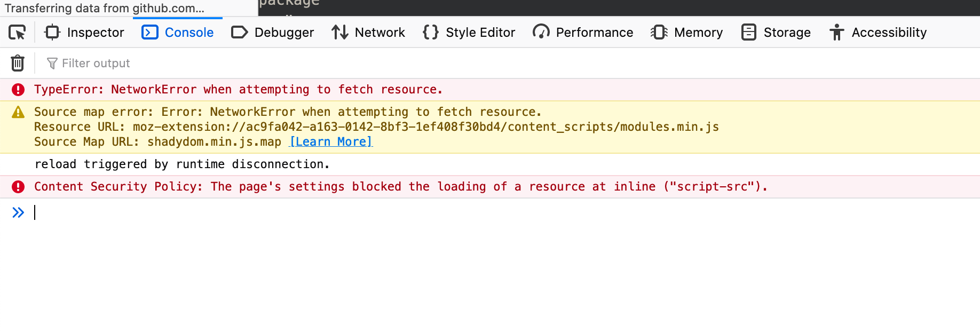The width and height of the screenshot is (980, 332).
Task: Activate the element picker tool
Action: [x=18, y=32]
